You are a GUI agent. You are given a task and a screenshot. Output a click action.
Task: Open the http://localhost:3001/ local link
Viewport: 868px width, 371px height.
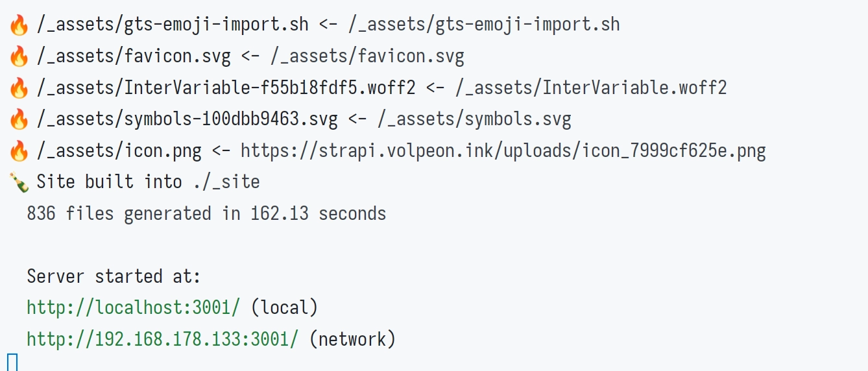click(x=134, y=307)
